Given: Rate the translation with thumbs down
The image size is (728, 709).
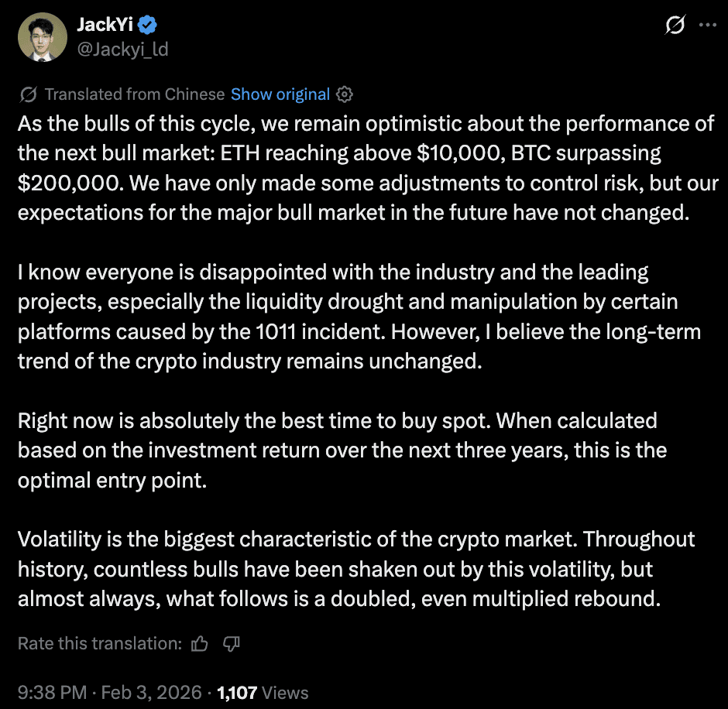Looking at the screenshot, I should coord(230,643).
